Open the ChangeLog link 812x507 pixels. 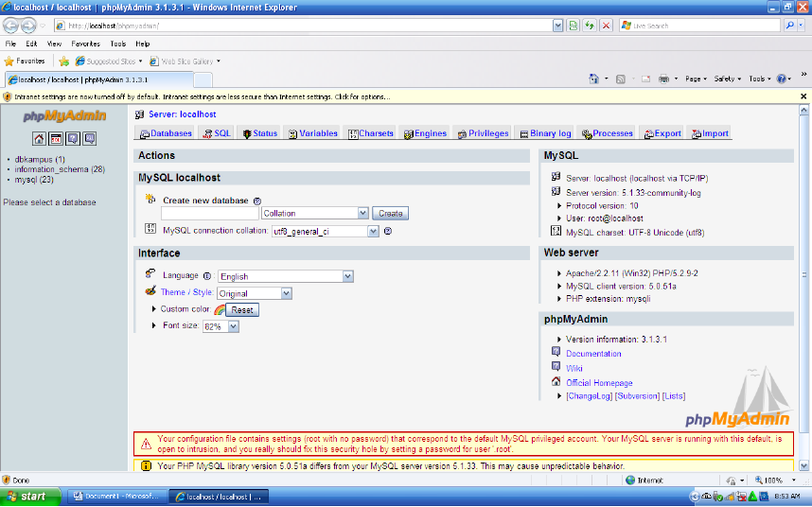tap(590, 395)
